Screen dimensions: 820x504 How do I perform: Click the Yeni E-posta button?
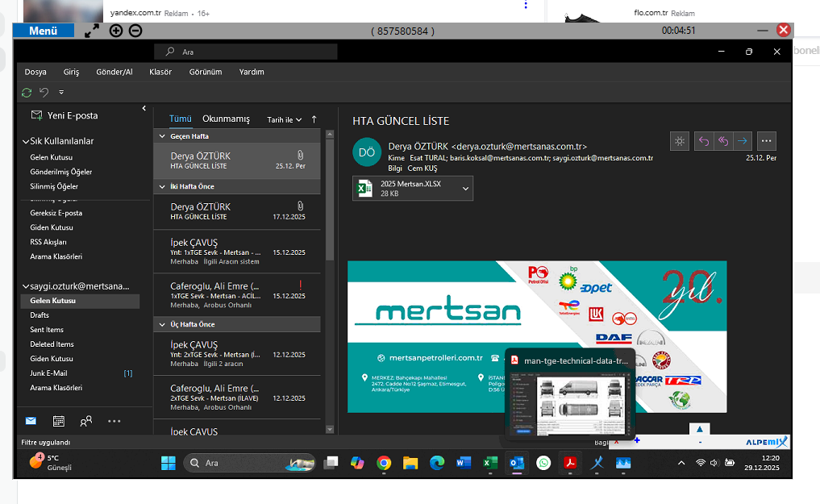click(x=65, y=115)
